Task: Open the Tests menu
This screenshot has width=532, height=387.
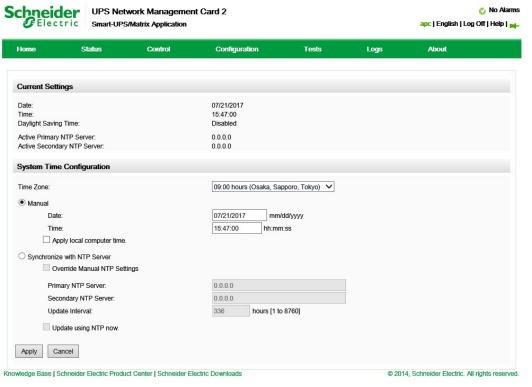Action: [312, 49]
